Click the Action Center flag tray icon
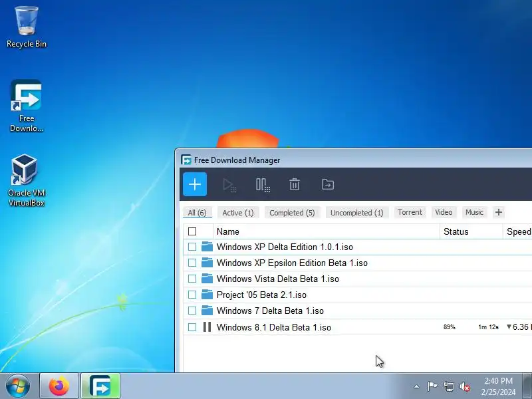The width and height of the screenshot is (532, 399). point(432,386)
